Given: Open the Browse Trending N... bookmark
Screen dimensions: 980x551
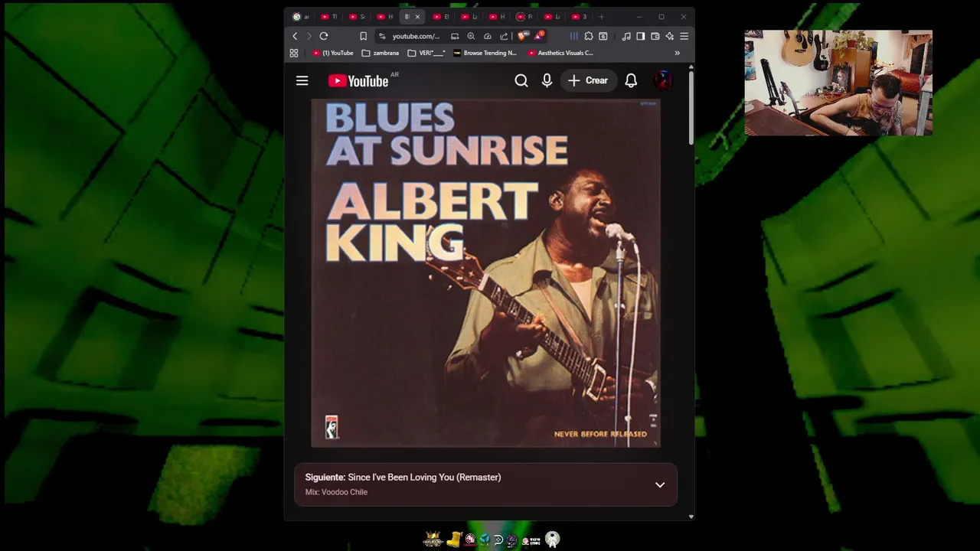Looking at the screenshot, I should point(485,53).
